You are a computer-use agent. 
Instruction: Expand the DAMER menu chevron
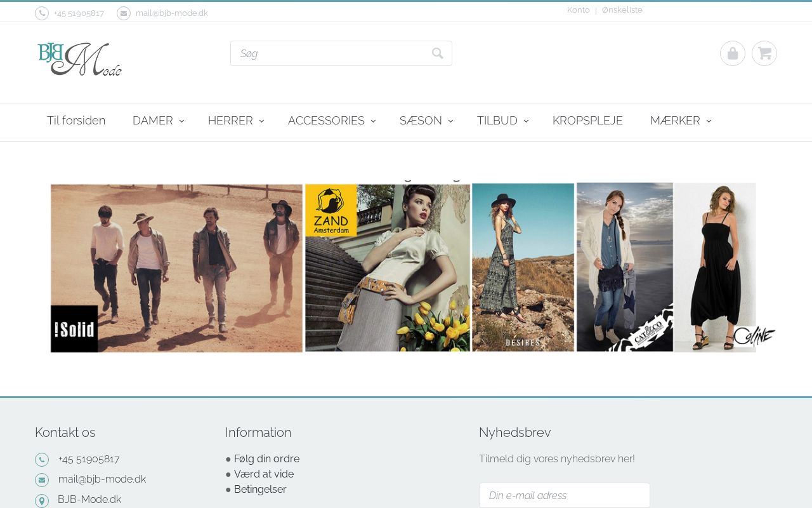click(181, 121)
